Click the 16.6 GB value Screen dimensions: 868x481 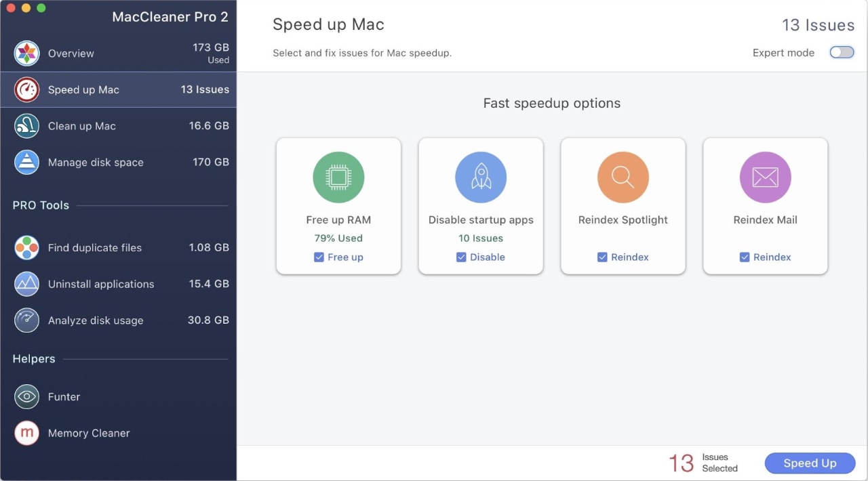209,126
